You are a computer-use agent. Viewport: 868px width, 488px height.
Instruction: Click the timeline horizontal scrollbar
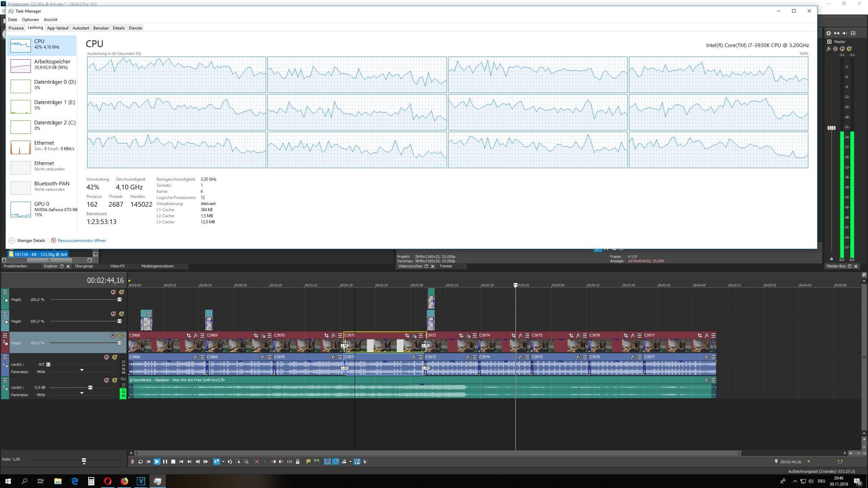click(437, 453)
